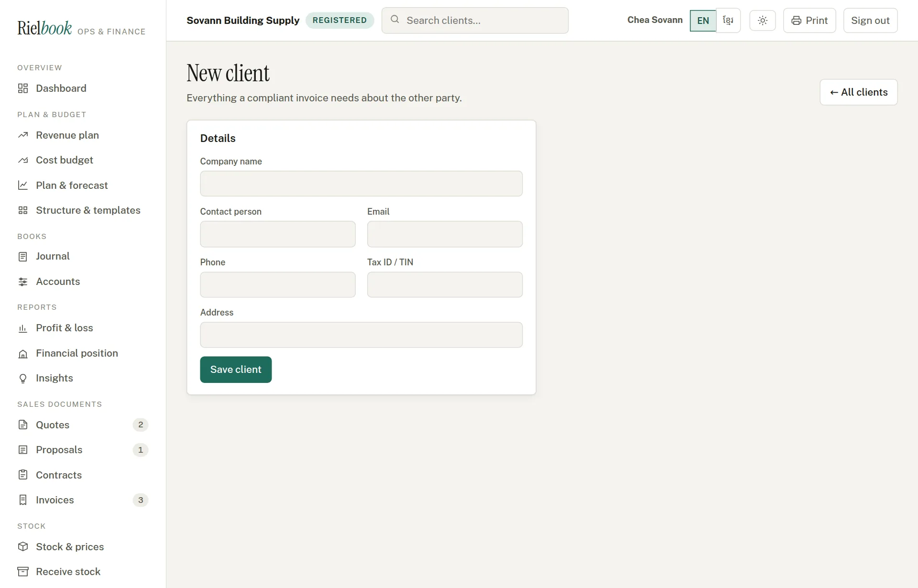918x588 pixels.
Task: Open the Insights lightbulb icon
Action: [x=23, y=378]
